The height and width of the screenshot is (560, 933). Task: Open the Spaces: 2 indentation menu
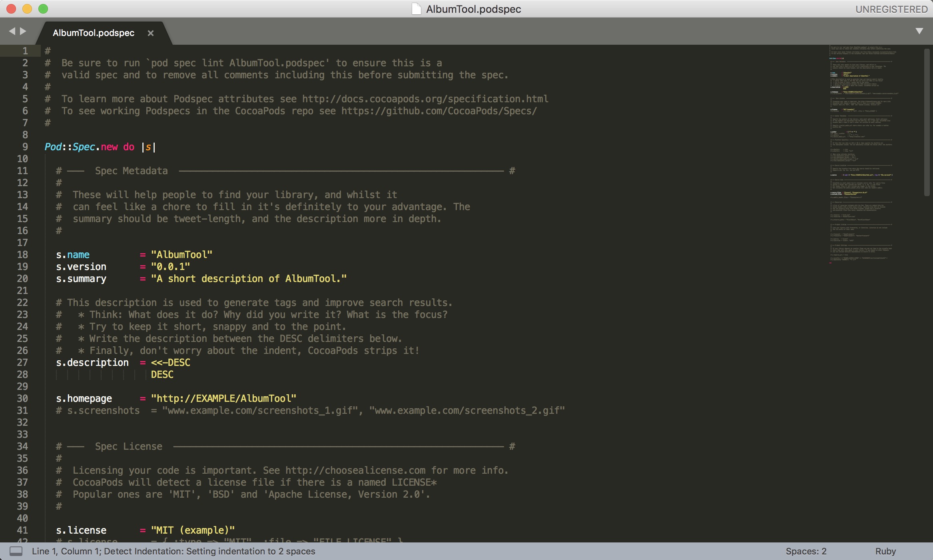[805, 551]
